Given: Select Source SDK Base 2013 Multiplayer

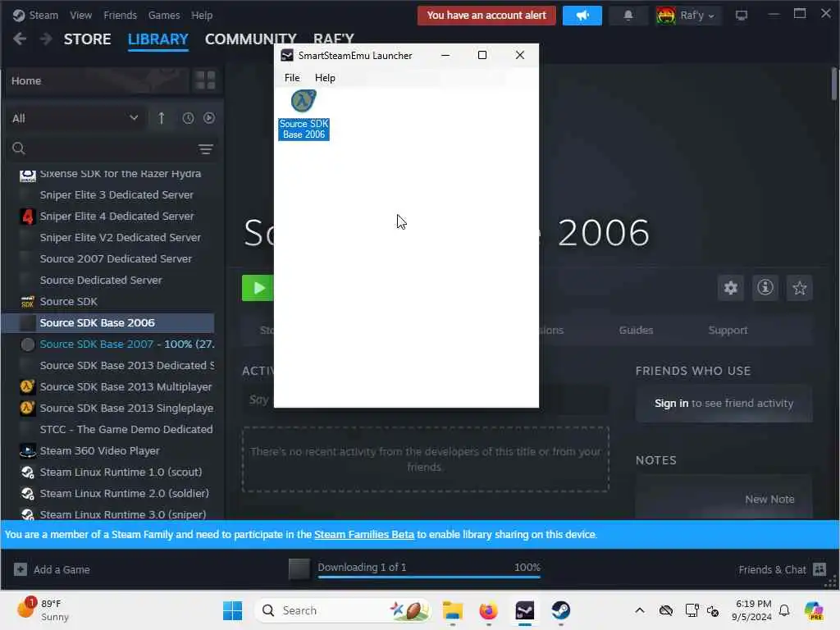Looking at the screenshot, I should tap(116, 387).
